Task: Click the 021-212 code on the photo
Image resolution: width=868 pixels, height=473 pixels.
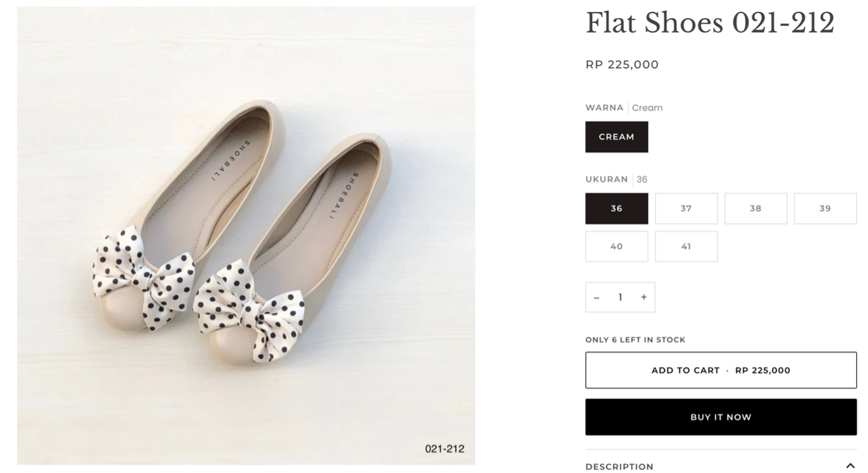Action: coord(444,449)
